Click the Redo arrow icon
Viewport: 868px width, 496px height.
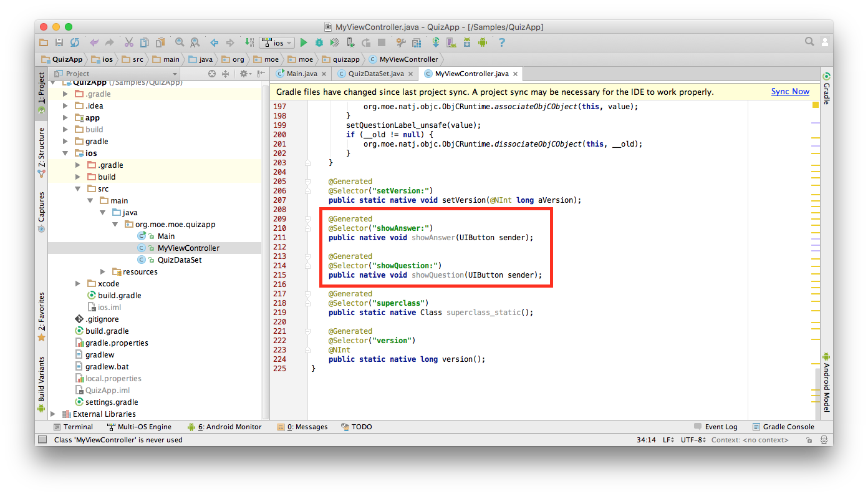tap(110, 42)
